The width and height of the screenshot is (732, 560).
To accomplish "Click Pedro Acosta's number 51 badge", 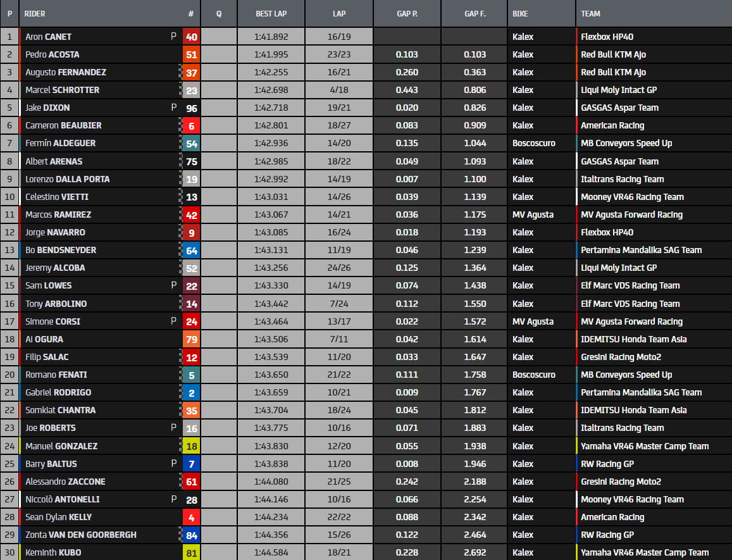I will (x=191, y=54).
